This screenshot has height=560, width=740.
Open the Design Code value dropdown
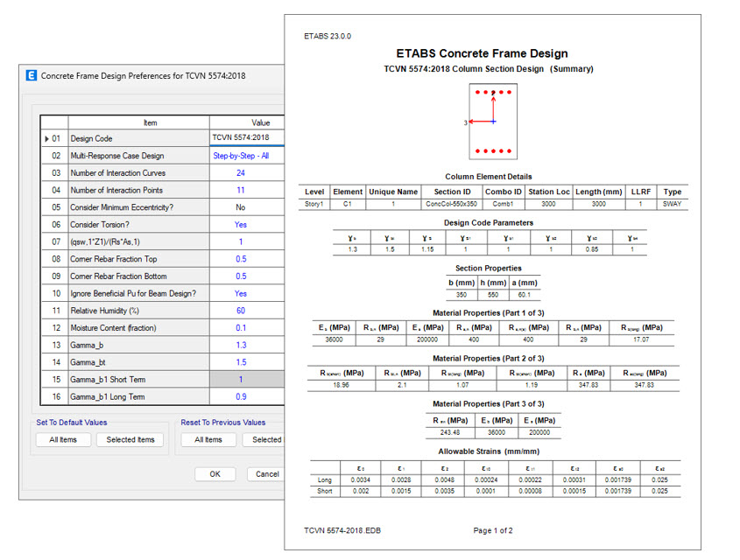[x=246, y=138]
